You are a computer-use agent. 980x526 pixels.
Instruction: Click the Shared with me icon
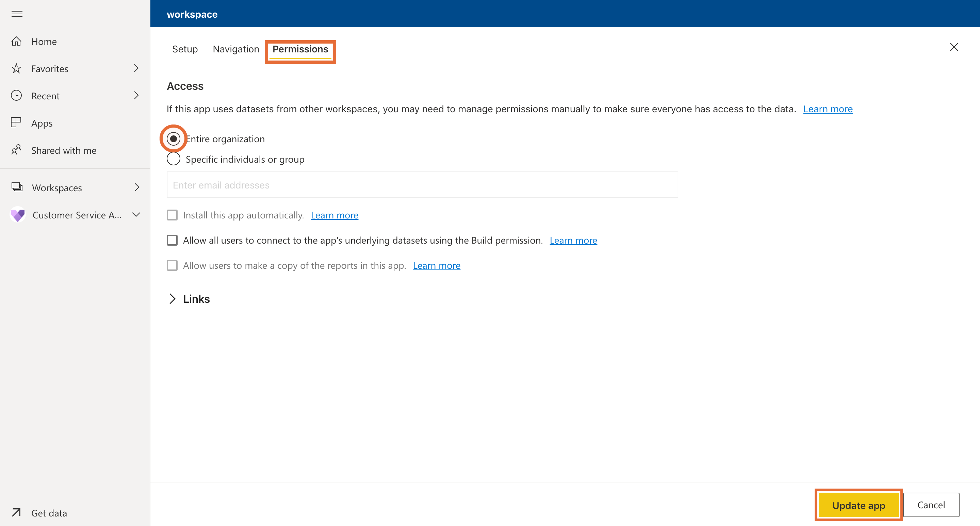coord(17,150)
